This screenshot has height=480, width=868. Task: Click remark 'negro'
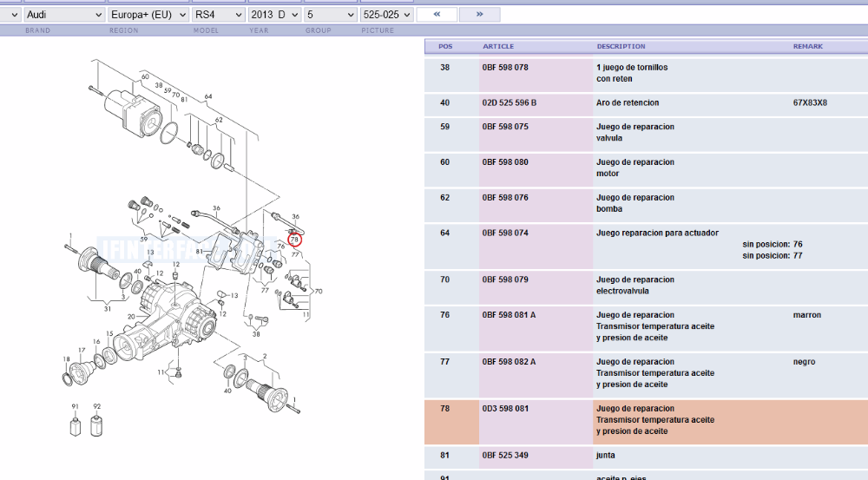coord(804,362)
